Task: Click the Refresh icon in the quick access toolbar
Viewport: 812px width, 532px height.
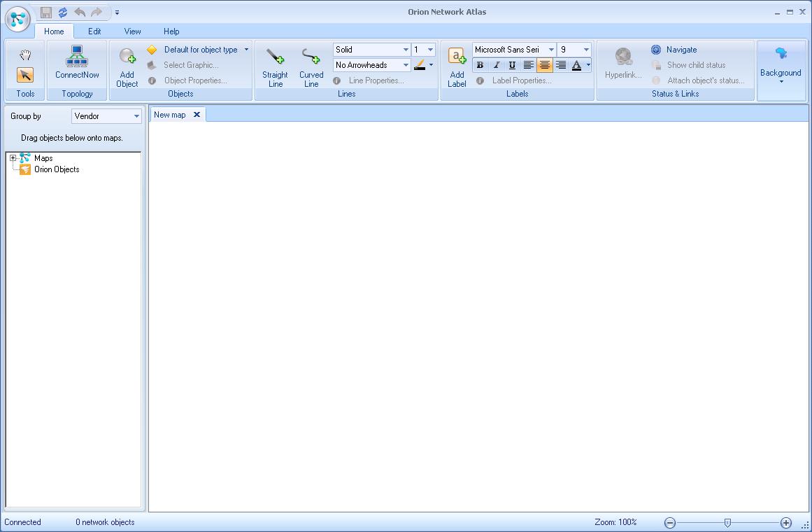Action: pos(63,12)
